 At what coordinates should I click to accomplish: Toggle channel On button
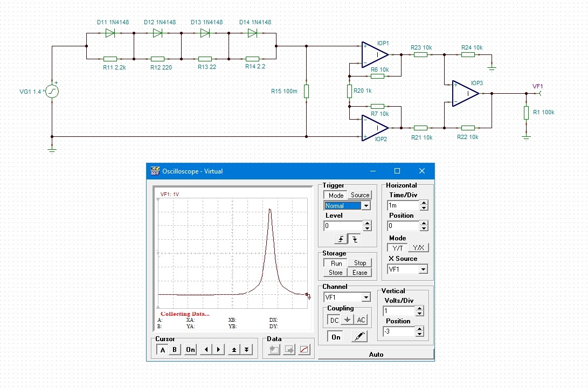coord(336,337)
